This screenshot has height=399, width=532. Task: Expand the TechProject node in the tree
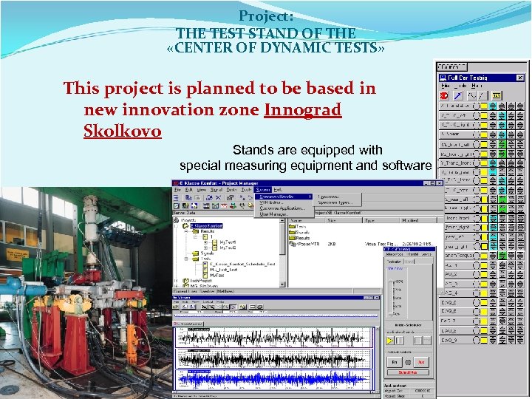176,281
